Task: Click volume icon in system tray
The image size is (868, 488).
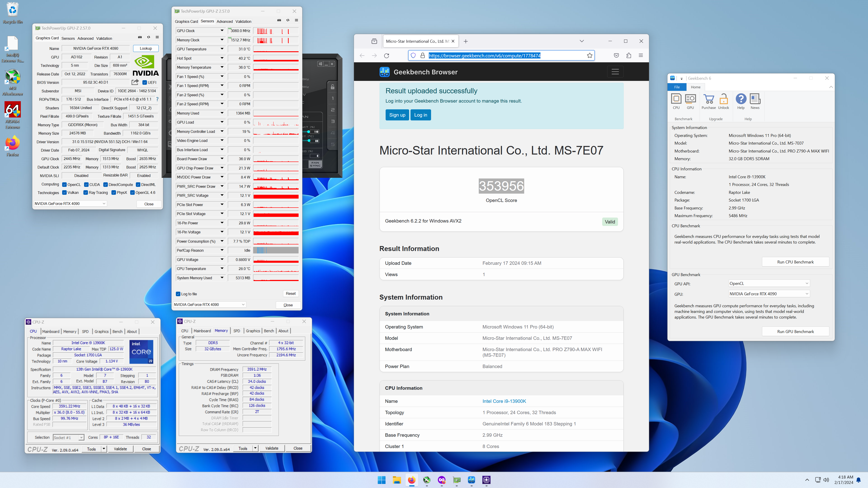Action: (x=826, y=480)
